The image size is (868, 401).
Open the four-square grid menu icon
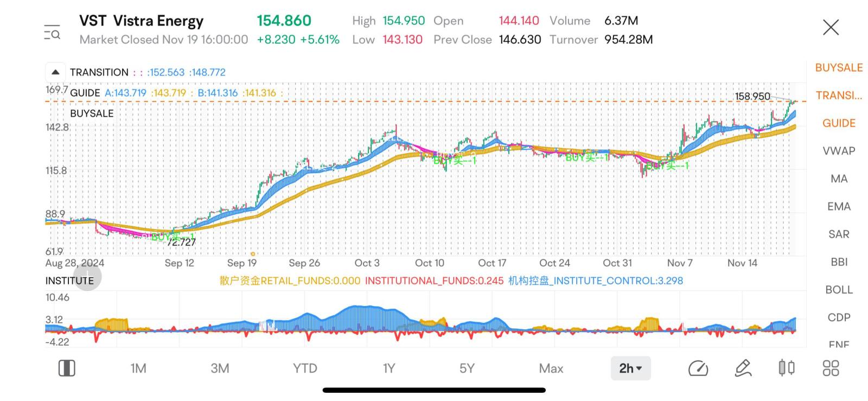point(831,368)
